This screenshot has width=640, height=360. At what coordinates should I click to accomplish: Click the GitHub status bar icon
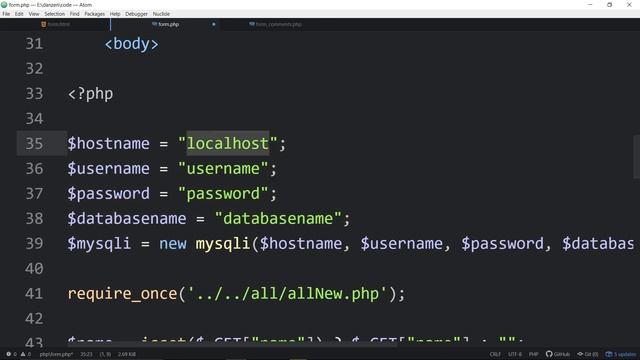coord(558,354)
